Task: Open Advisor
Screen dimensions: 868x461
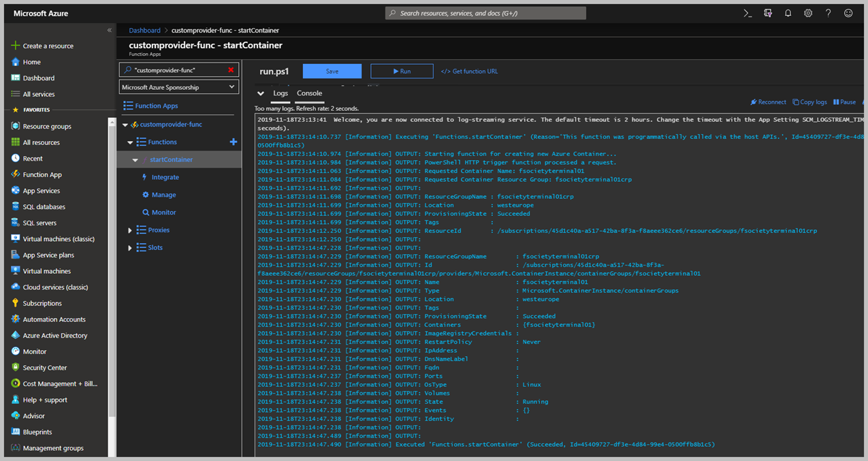Action: pyautogui.click(x=27, y=416)
